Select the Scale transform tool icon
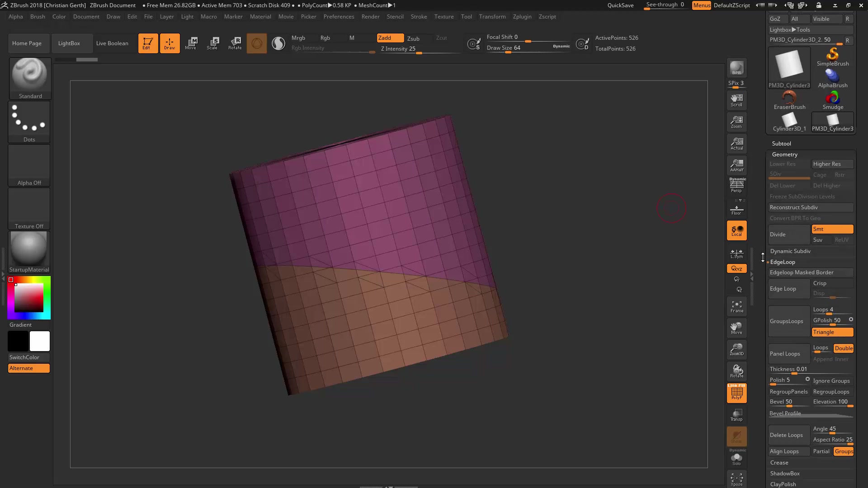The image size is (868, 488). (x=212, y=43)
